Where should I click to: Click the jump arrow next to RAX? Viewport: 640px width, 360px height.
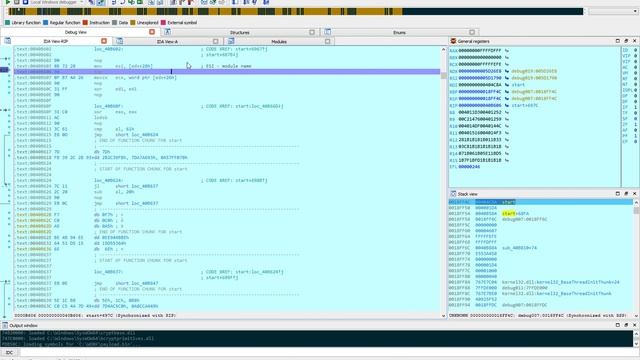pyautogui.click(x=507, y=51)
